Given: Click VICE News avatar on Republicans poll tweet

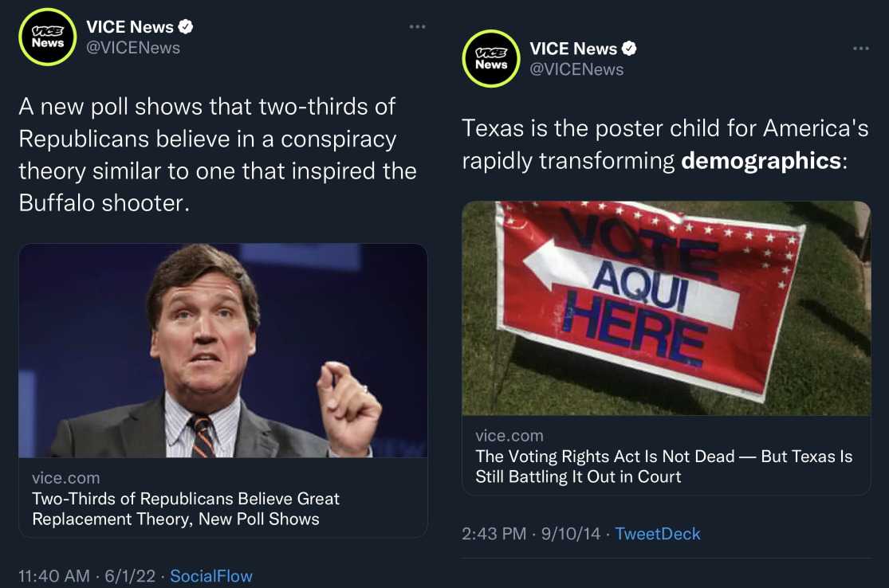Looking at the screenshot, I should (48, 37).
